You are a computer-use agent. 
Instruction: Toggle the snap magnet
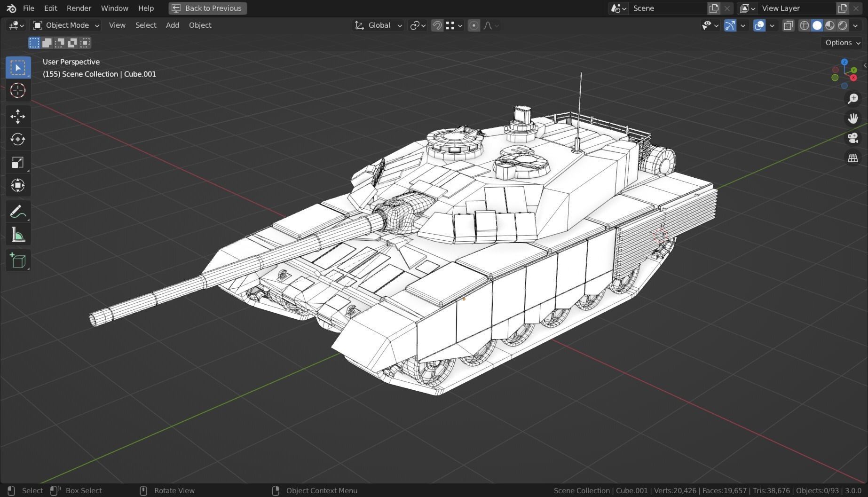[437, 25]
